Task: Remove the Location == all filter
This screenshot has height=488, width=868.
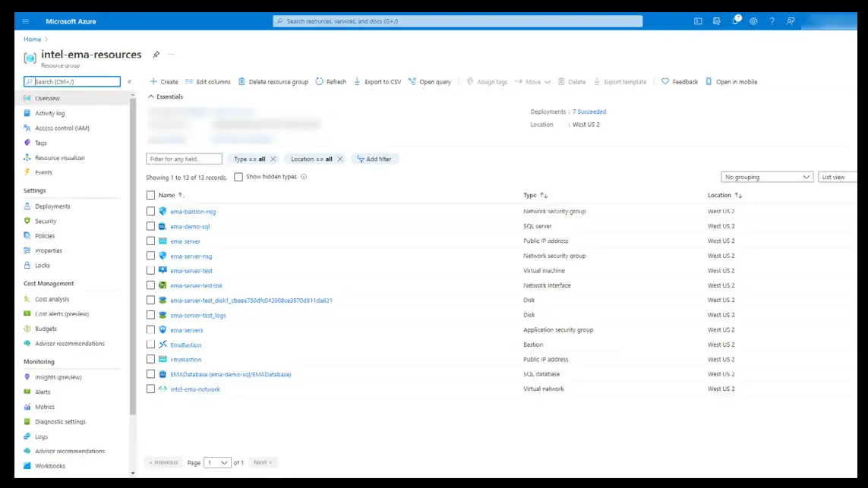Action: 340,159
